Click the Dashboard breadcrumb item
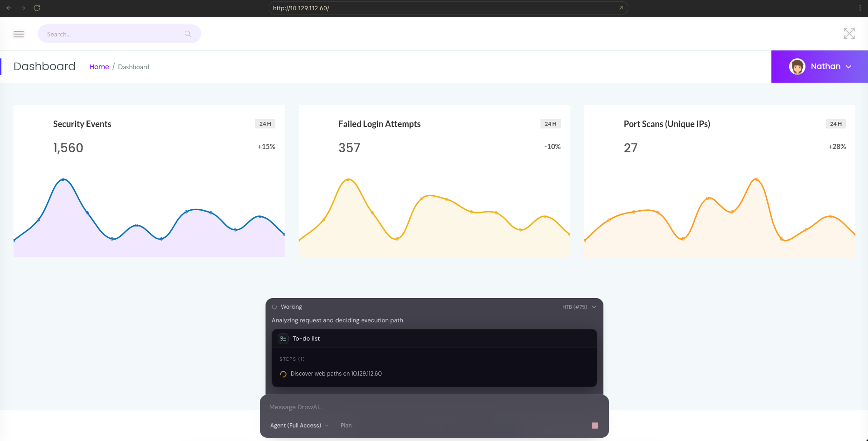This screenshot has width=868, height=441. pyautogui.click(x=133, y=67)
